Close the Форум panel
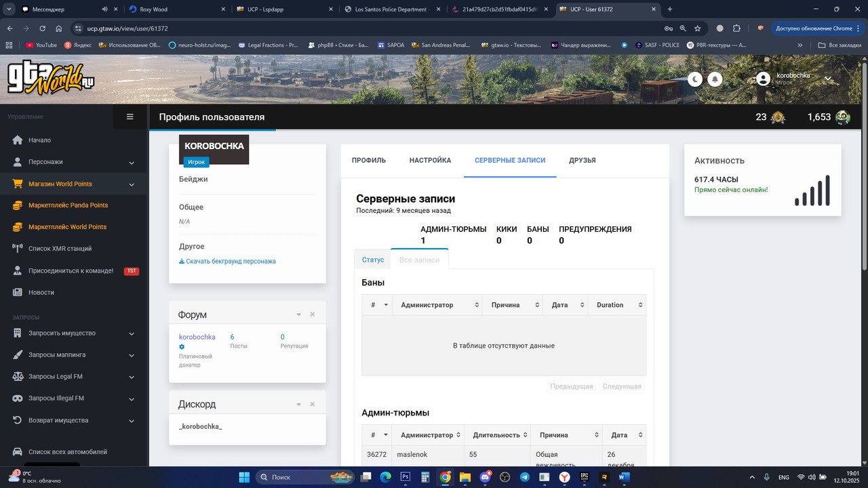 click(x=313, y=314)
